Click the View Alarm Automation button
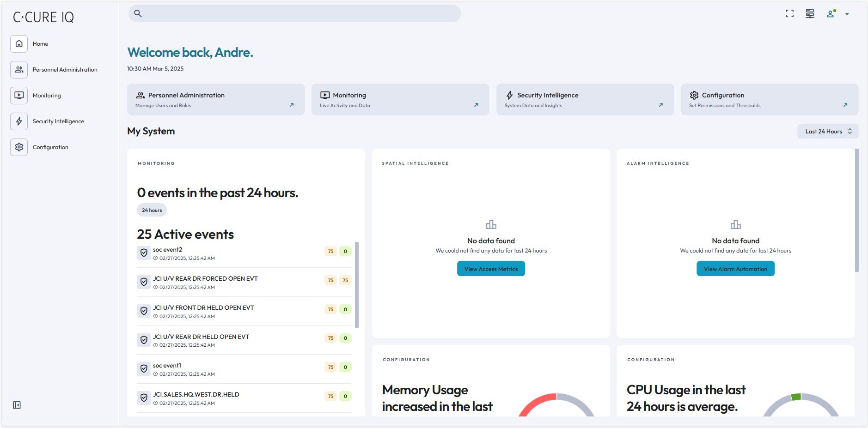Viewport: 868px width, 428px height. [735, 268]
